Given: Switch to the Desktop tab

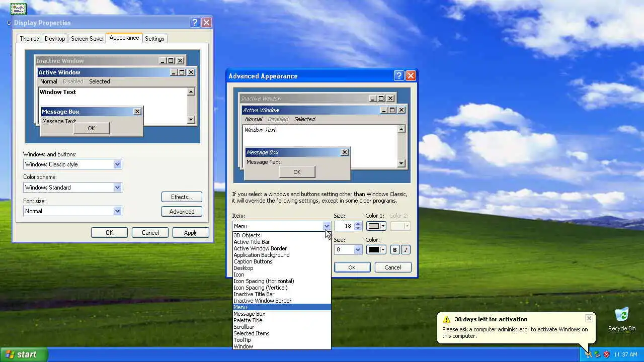Looking at the screenshot, I should (55, 39).
